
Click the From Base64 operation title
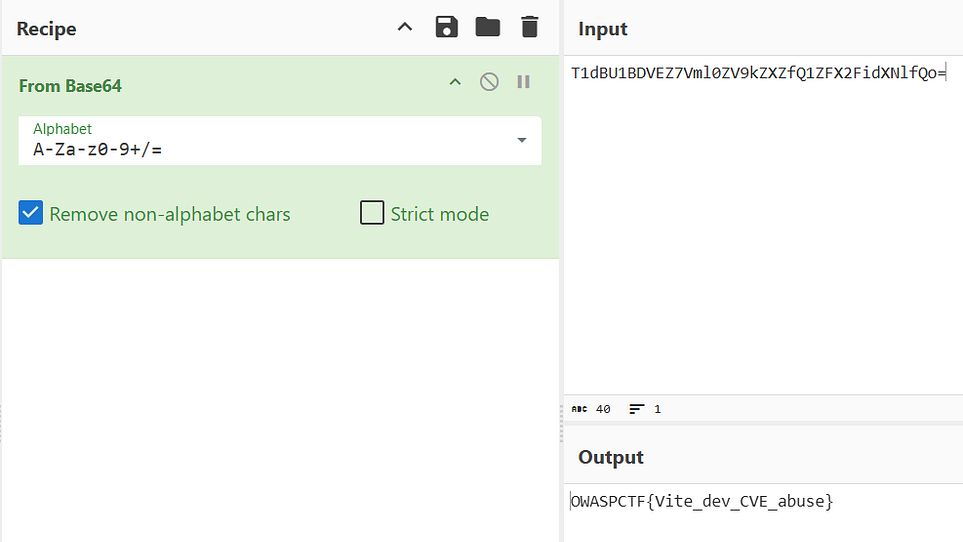point(70,86)
